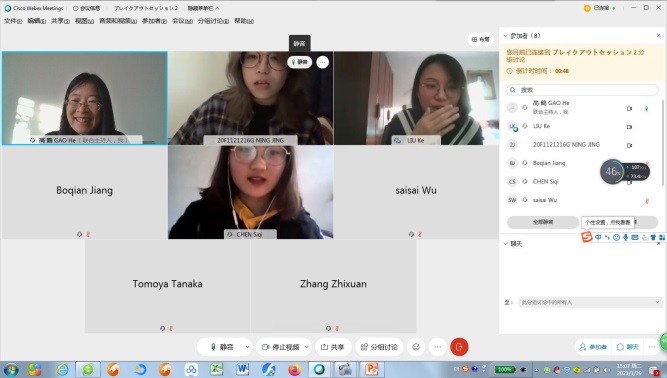The height and width of the screenshot is (378, 667).
Task: Toggle the mute microphone button in the toolbar
Action: pyautogui.click(x=221, y=347)
